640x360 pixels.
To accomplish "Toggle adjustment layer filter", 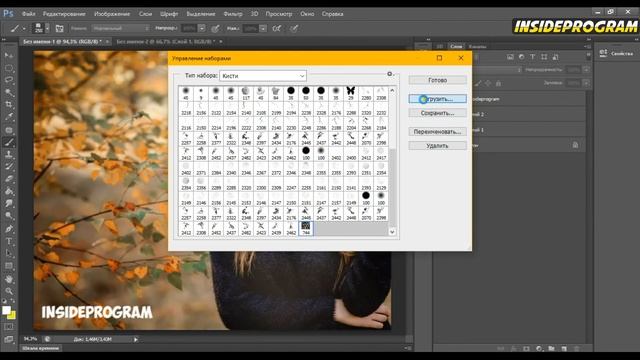I will point(521,57).
